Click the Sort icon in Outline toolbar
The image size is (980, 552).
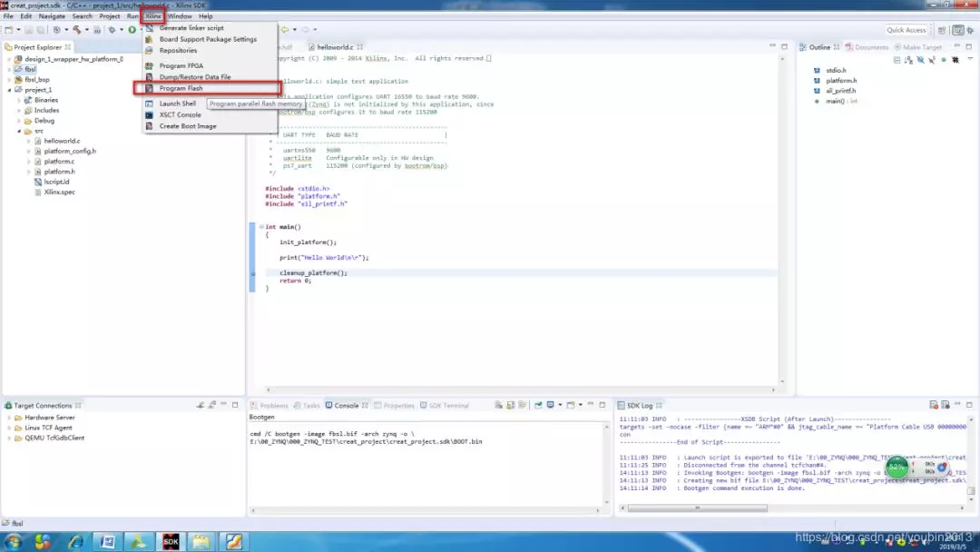(x=908, y=60)
